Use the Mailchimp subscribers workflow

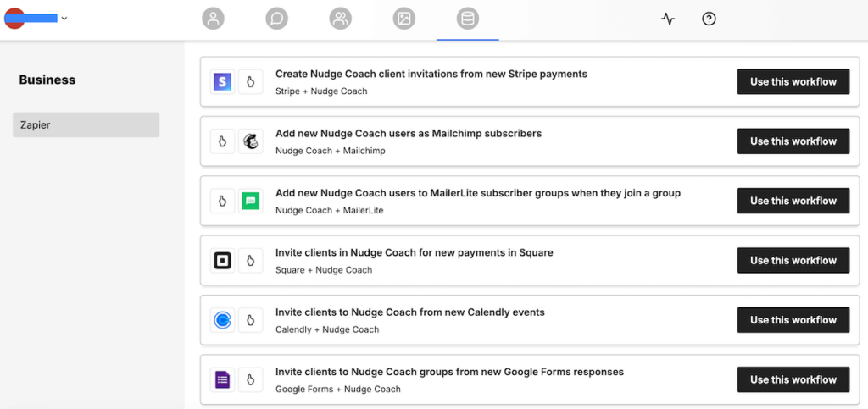tap(793, 141)
